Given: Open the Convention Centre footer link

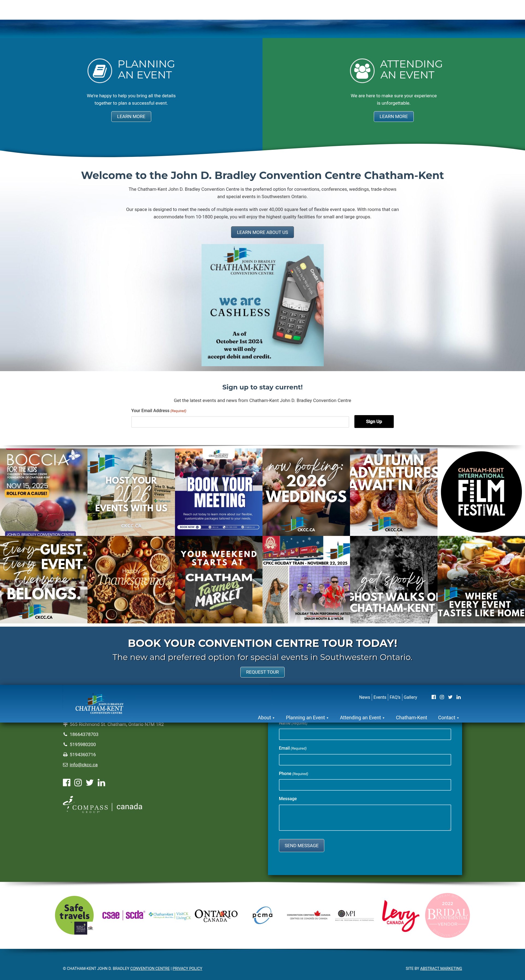Looking at the screenshot, I should 150,968.
